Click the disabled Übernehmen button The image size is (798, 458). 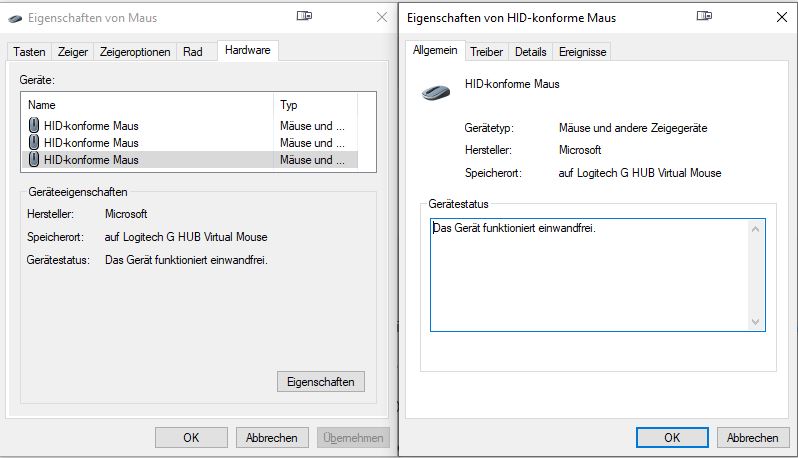click(353, 438)
